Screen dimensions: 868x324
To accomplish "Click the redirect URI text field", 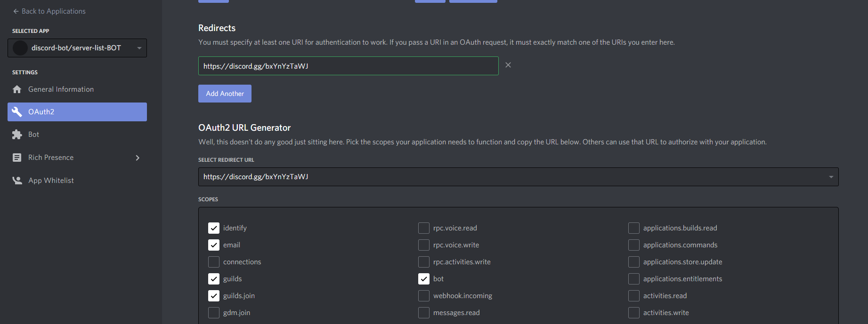I will point(349,66).
